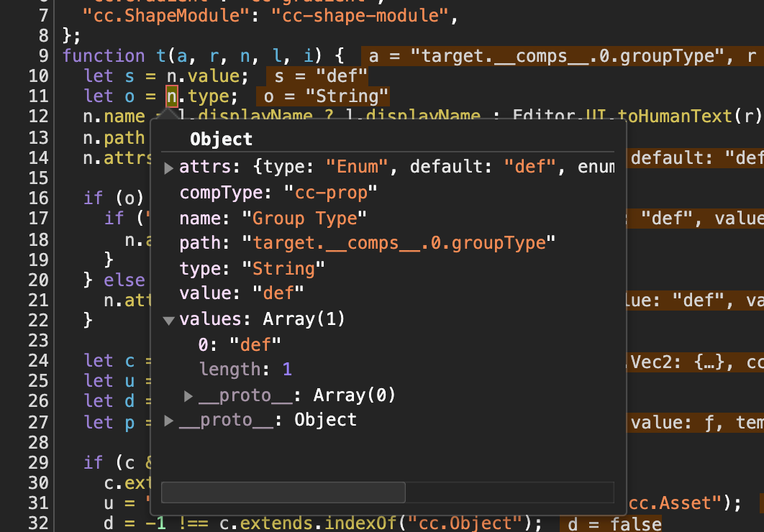Screen dimensions: 764x532
Task: Expand __proto__ Array(0) under values
Action: [188, 395]
